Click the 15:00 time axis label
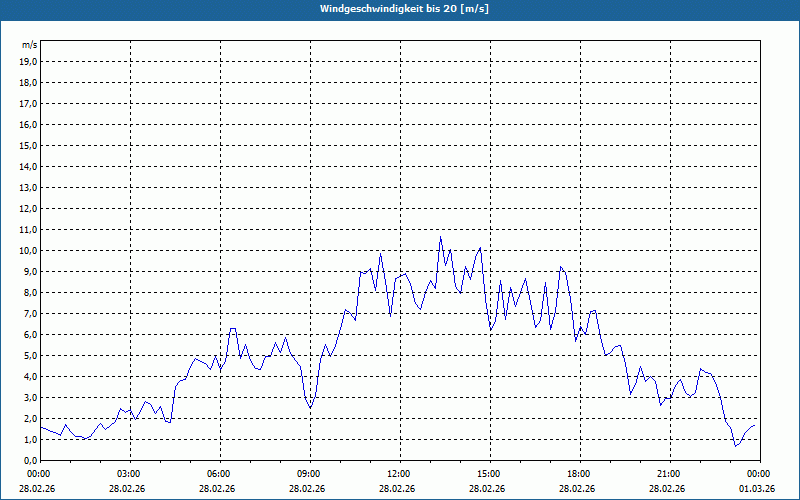This screenshot has height=500, width=800. (488, 474)
